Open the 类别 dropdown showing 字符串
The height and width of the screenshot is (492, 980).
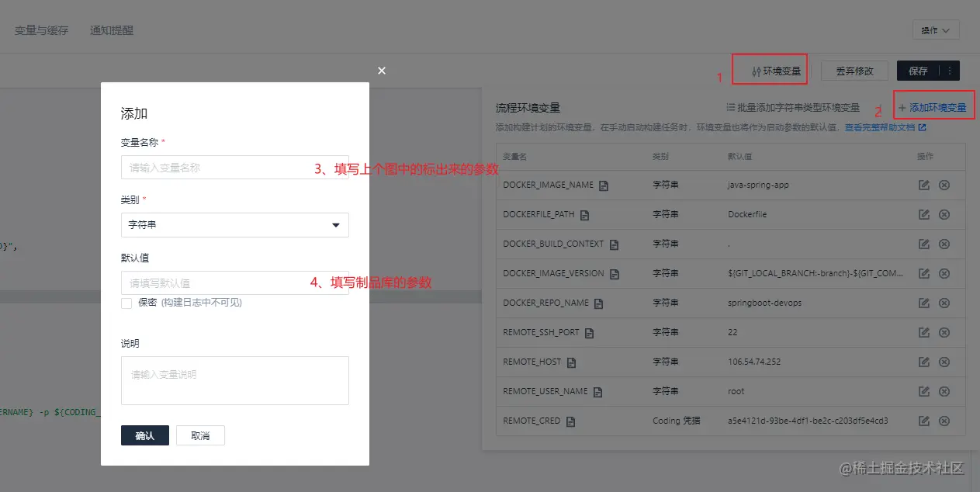click(234, 225)
